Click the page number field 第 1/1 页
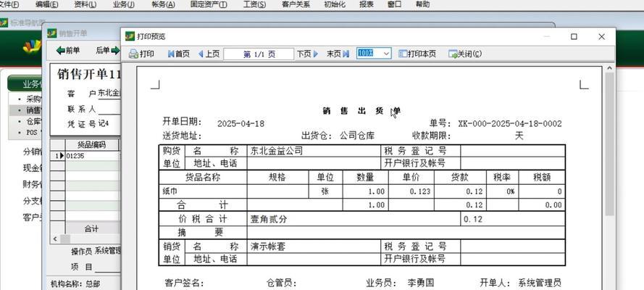Viewport: 644px width, 290px height. click(259, 54)
